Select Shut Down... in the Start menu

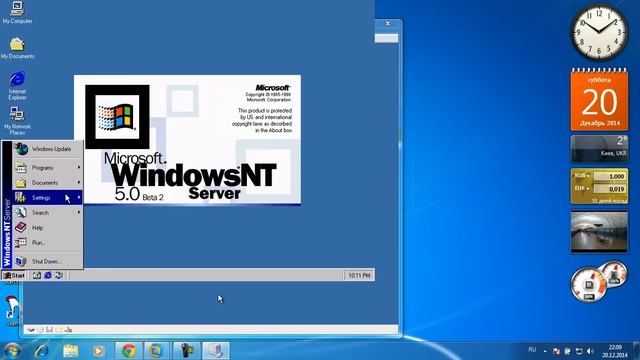click(47, 261)
